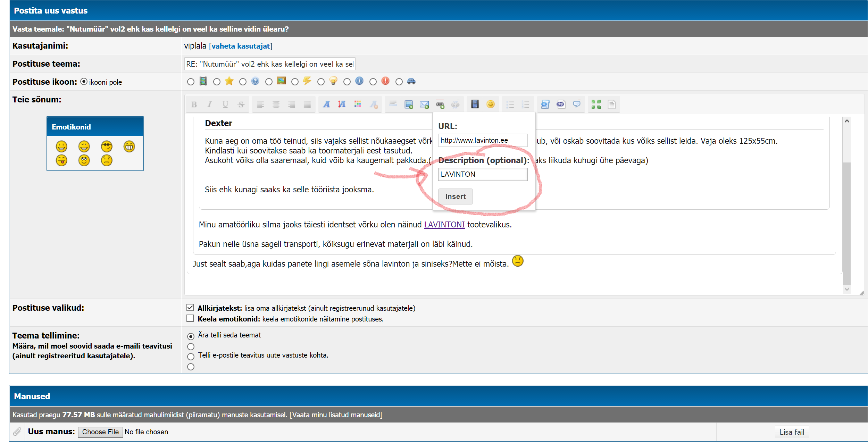Select the star post icon radio
Viewport: 868px width, 443px height.
pyautogui.click(x=217, y=82)
